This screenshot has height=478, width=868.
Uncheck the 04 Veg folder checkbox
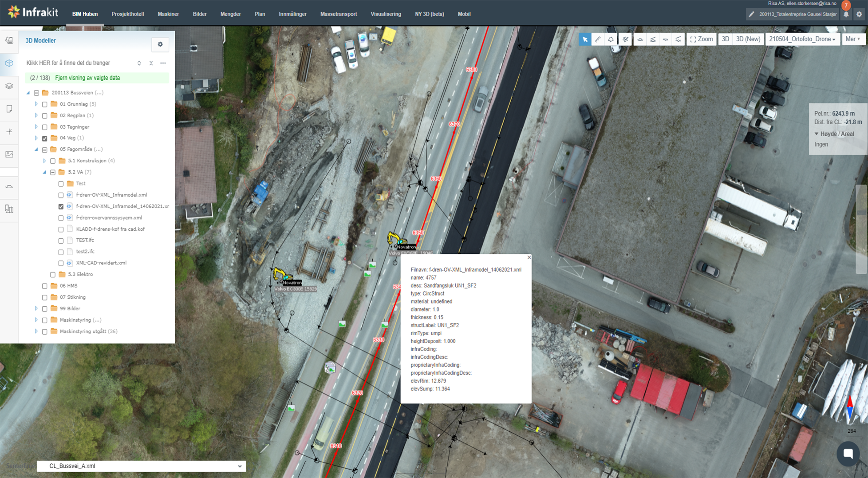pos(45,138)
